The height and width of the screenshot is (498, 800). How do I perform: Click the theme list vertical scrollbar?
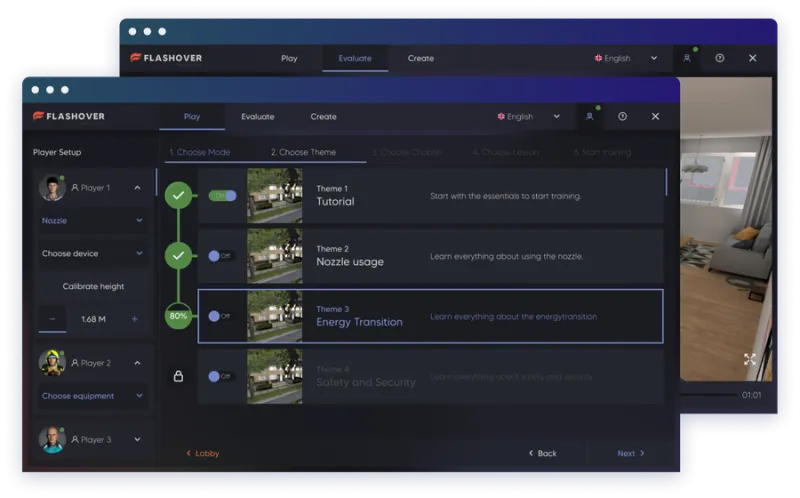pyautogui.click(x=666, y=182)
